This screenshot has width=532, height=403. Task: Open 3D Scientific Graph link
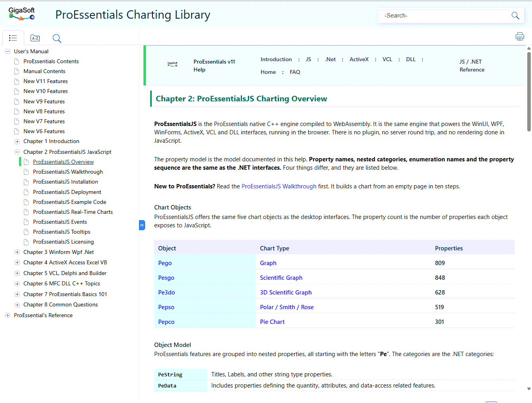coord(286,293)
